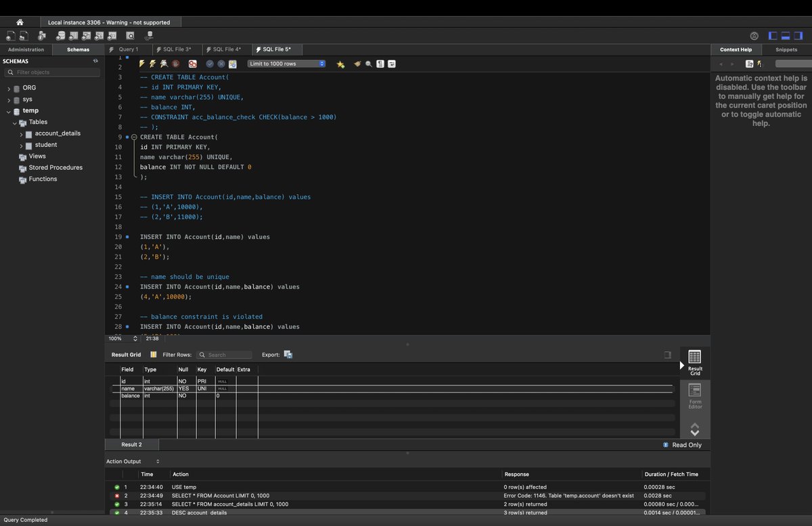Beautify the SQL with broom icon
This screenshot has height=526, width=812.
tap(357, 64)
